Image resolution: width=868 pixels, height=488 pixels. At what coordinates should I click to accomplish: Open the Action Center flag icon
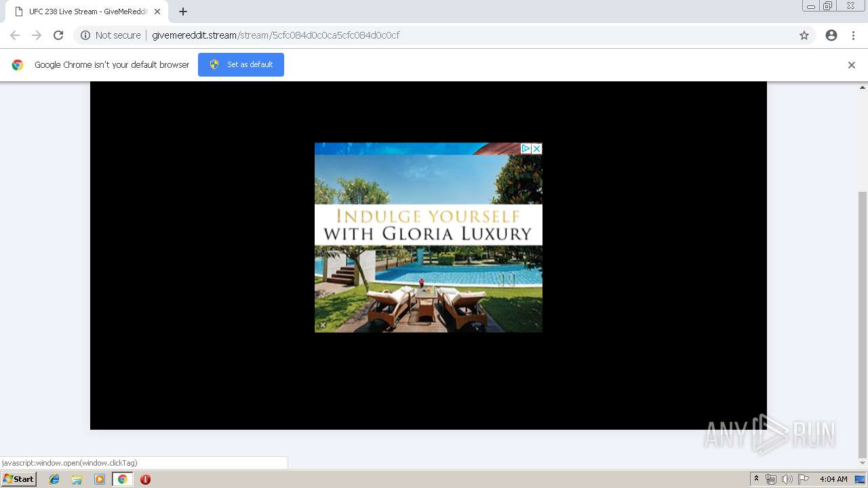(804, 479)
